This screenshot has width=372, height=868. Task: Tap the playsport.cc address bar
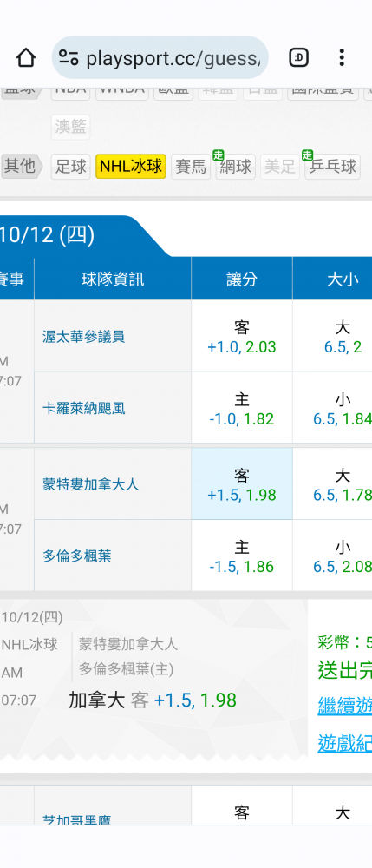(160, 57)
